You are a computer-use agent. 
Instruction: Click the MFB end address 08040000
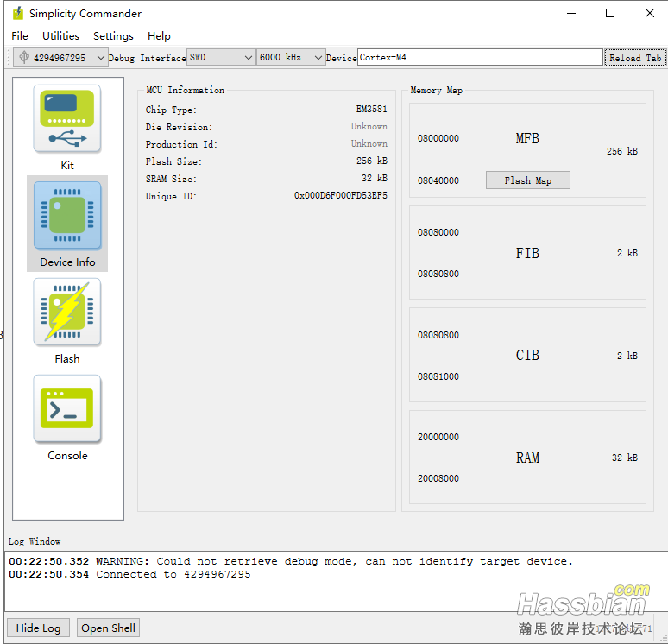pos(438,180)
